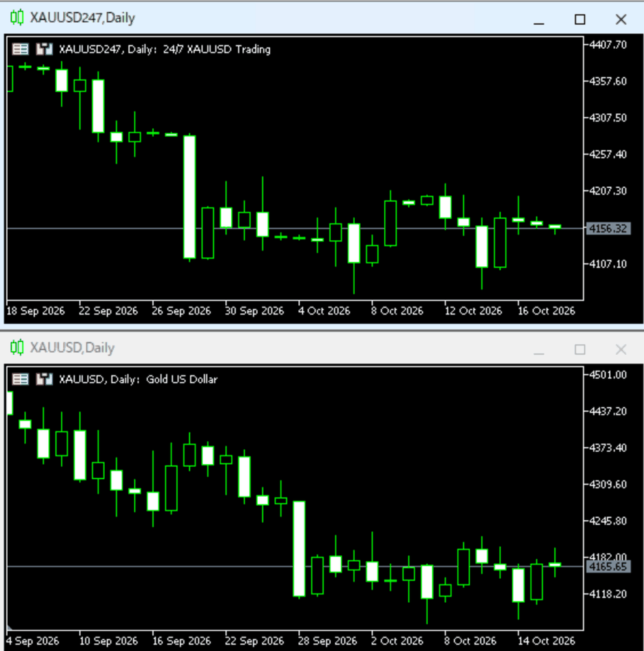Click the 8 Oct 2026 label in XAUUSD247 chart
644x651 pixels.
pos(397,311)
